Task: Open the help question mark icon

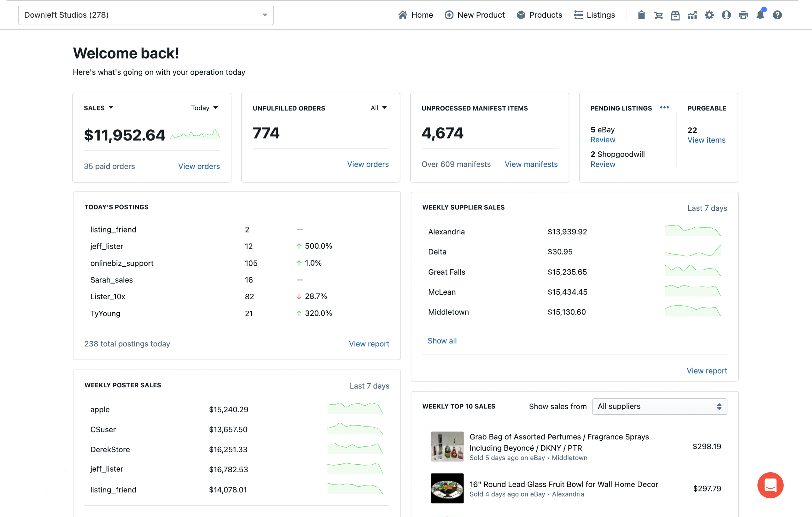Action: tap(777, 15)
